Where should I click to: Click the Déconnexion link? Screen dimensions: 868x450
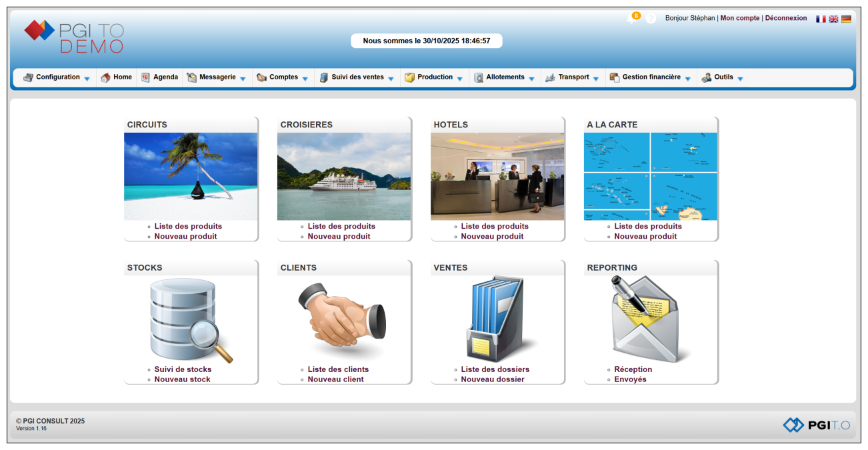tap(785, 19)
